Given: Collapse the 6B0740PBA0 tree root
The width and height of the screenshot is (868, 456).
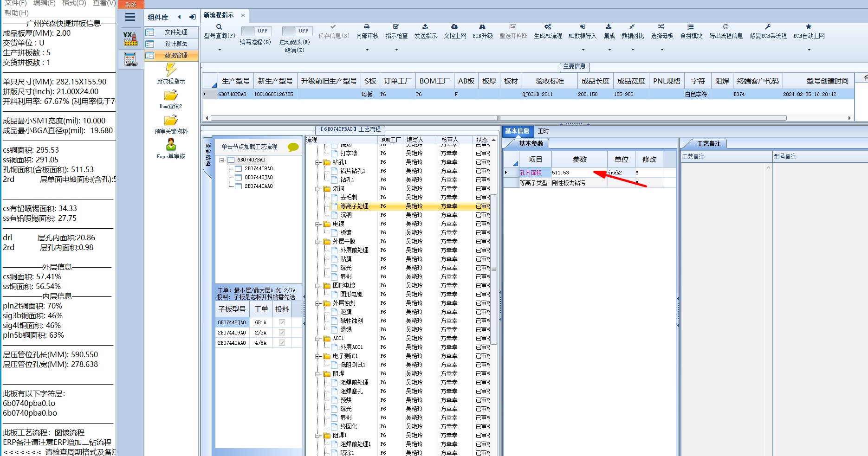Looking at the screenshot, I should tap(222, 160).
